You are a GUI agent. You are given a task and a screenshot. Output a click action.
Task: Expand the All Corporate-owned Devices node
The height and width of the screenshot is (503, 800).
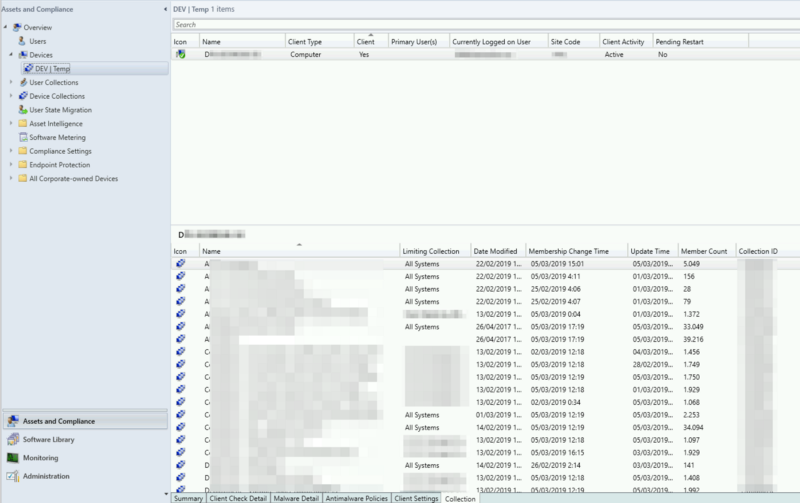(11, 178)
